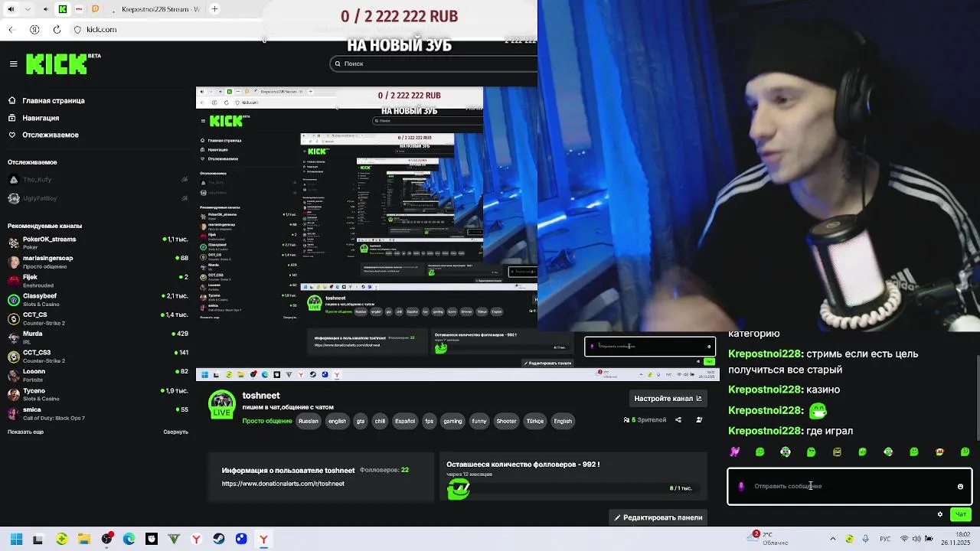Screen dimensions: 980x551
Task: Click Редактировать панели button
Action: (658, 517)
